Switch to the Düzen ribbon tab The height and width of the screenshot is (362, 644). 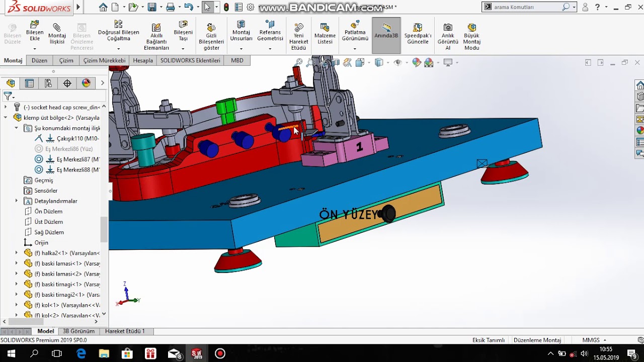pos(39,60)
